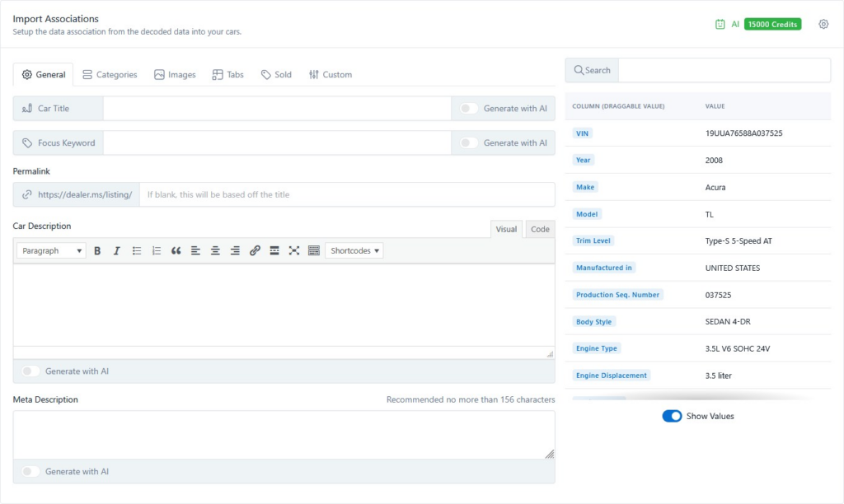Switch the editor to Code view
Viewport: 844px width, 504px height.
[539, 229]
